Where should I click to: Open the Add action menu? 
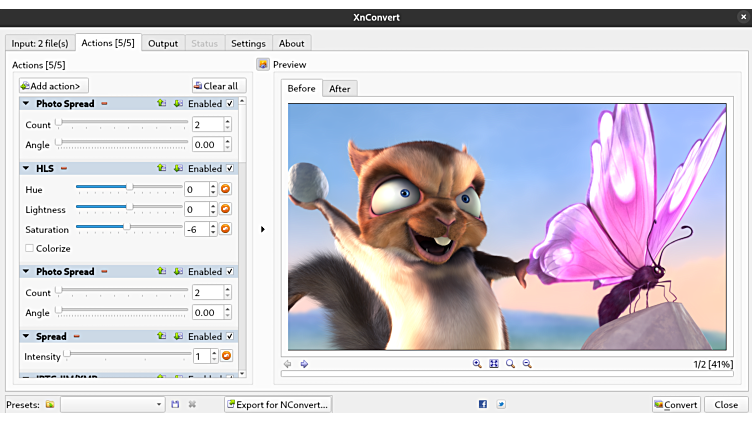[x=54, y=86]
